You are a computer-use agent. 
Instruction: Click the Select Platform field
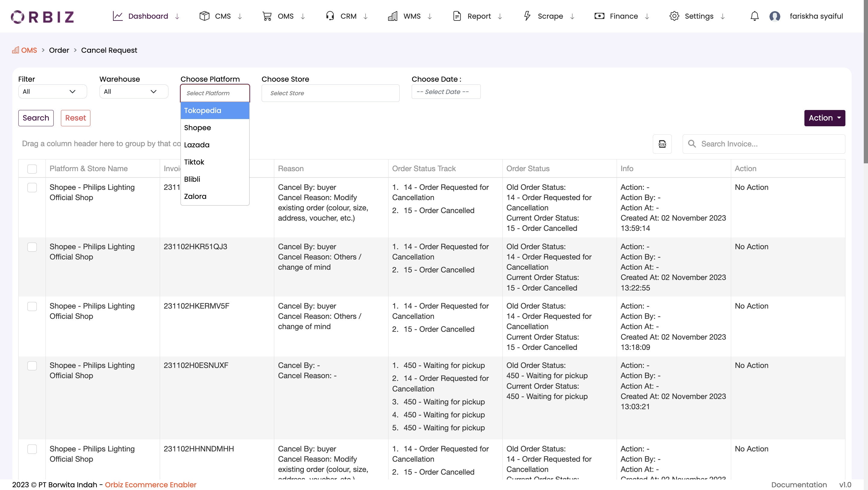(215, 93)
